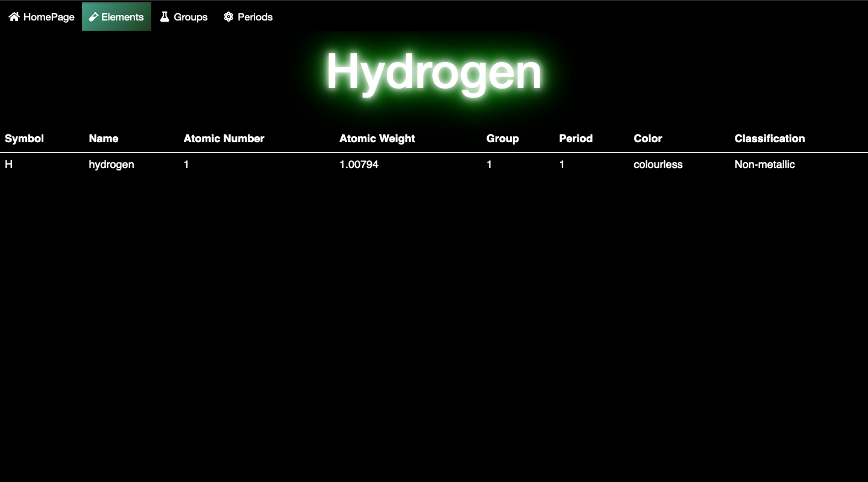Click the home icon in navbar
The height and width of the screenshot is (482, 868).
click(14, 17)
